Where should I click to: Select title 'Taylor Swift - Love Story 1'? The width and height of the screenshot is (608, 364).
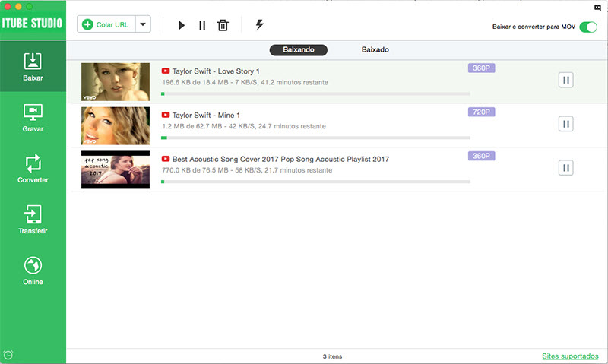tap(216, 71)
